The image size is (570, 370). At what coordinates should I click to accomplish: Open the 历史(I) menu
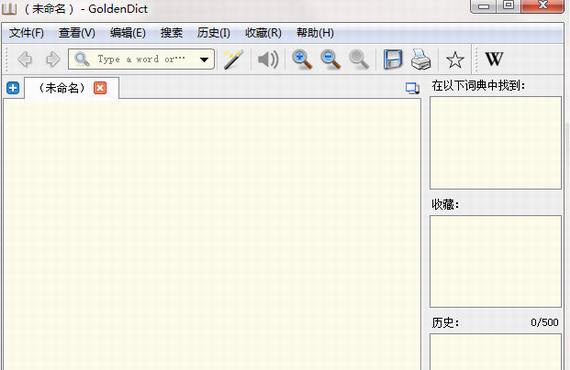point(213,33)
